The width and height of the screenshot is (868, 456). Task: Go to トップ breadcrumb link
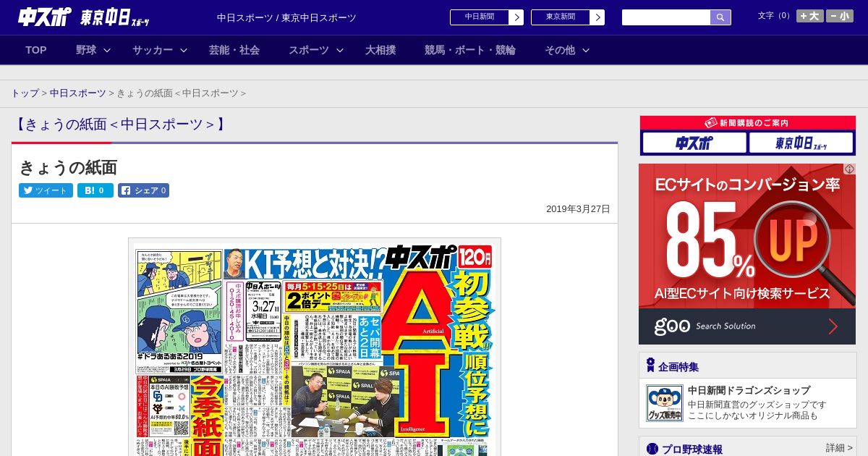(25, 93)
